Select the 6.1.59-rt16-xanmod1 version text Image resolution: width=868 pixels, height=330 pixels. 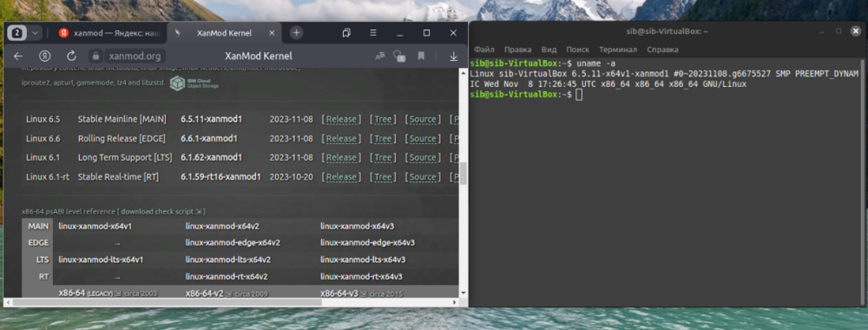(x=220, y=176)
